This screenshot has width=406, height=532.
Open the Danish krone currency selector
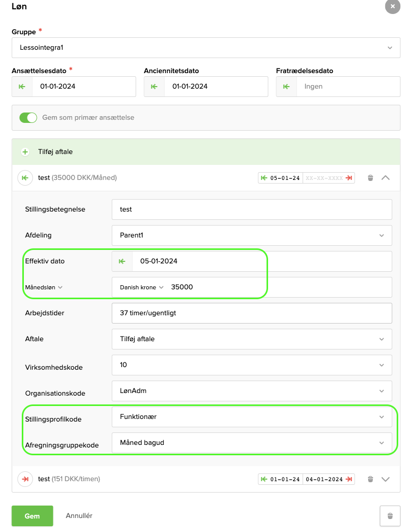[x=142, y=287]
